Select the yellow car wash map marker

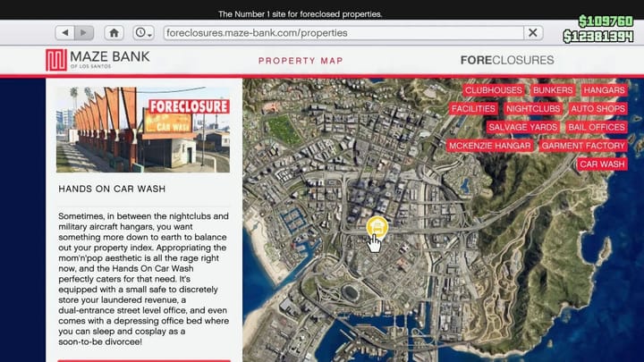pyautogui.click(x=377, y=226)
